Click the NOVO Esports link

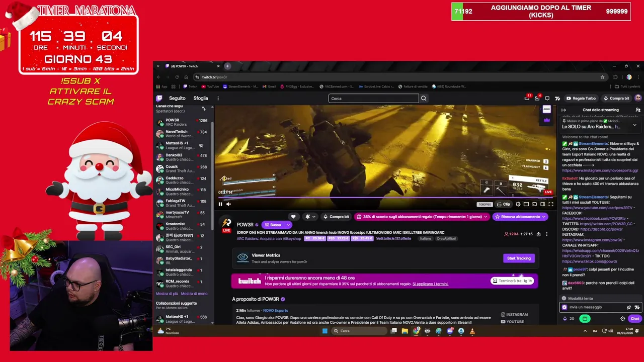pos(275,311)
